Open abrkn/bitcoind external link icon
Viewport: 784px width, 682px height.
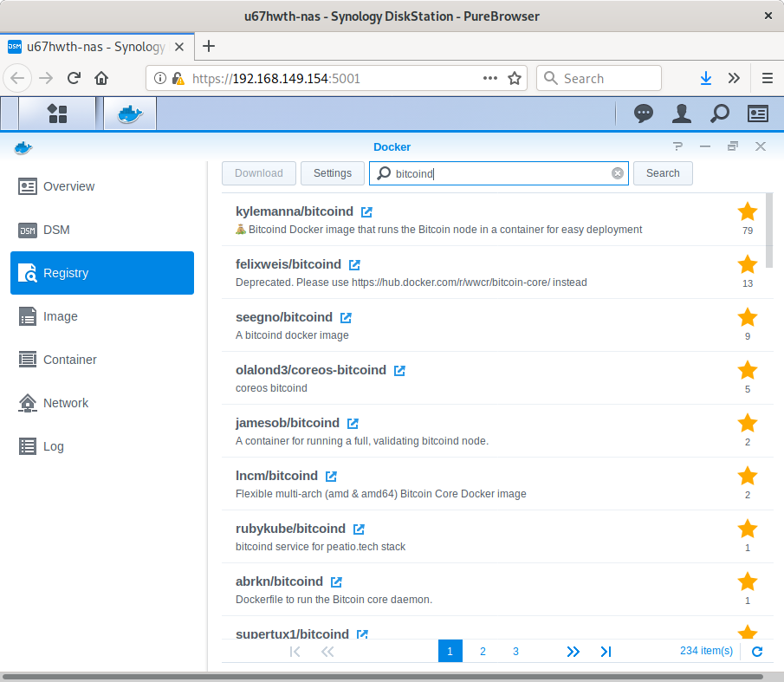[x=336, y=582]
